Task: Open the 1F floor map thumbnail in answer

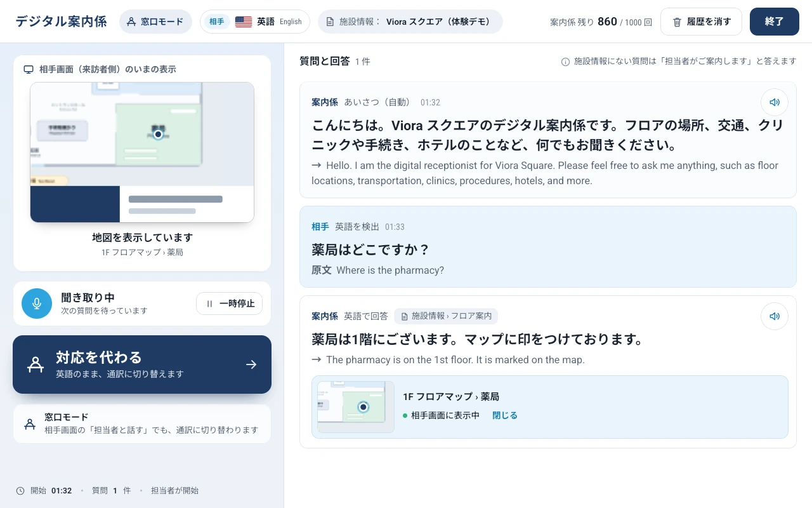Action: coord(356,407)
